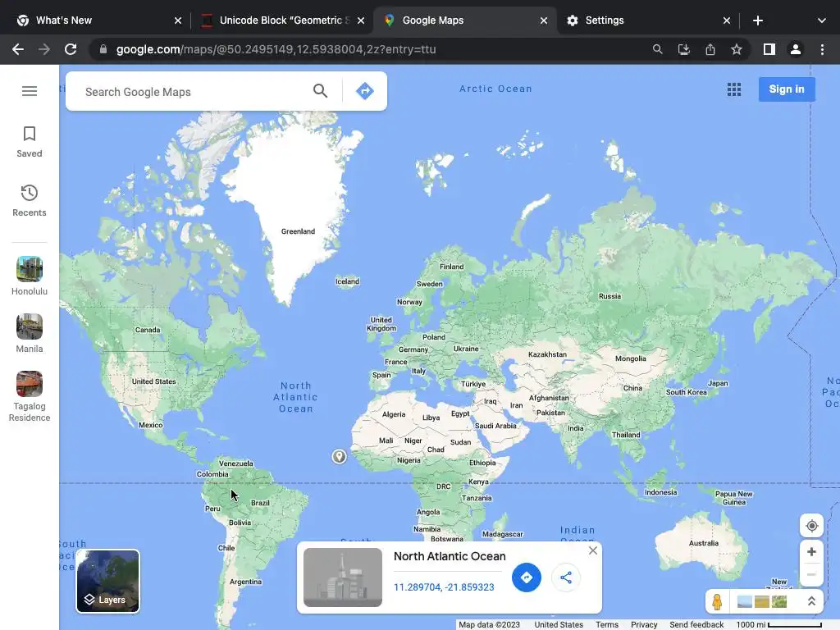840x630 pixels.
Task: Share the North Atlantic Ocean location
Action: click(566, 577)
